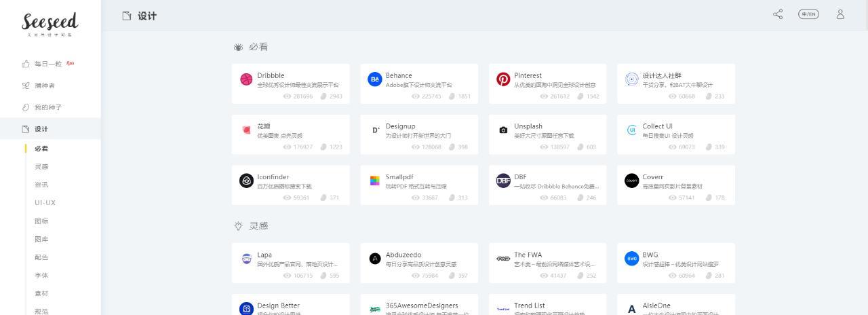The image size is (868, 315).
Task: Click the 花瓣 red petal logo
Action: tap(246, 130)
